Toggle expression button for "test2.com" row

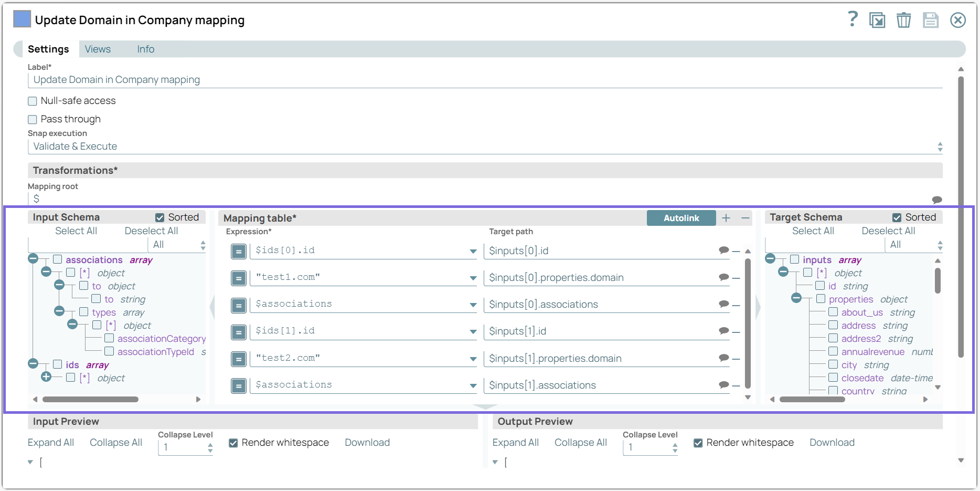tap(239, 359)
